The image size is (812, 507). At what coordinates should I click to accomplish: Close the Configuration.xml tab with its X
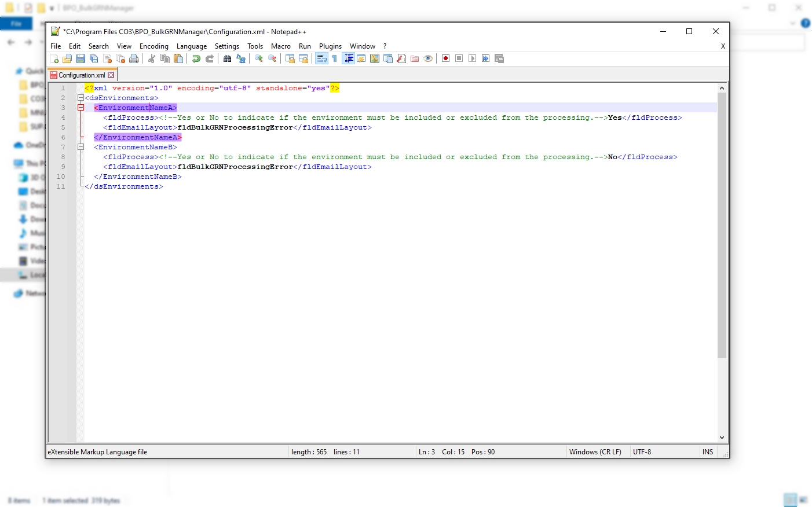(x=111, y=75)
